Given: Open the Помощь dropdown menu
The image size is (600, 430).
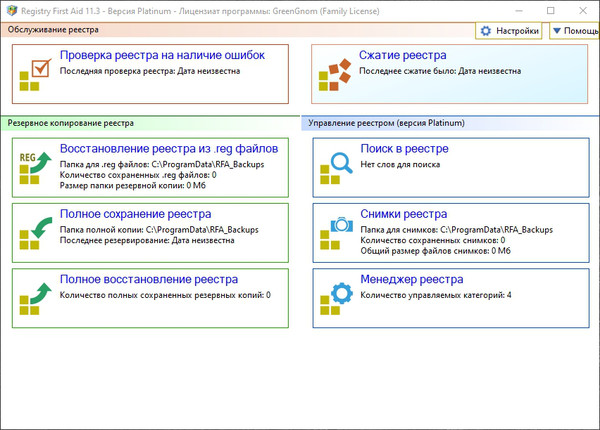Looking at the screenshot, I should coord(575,31).
